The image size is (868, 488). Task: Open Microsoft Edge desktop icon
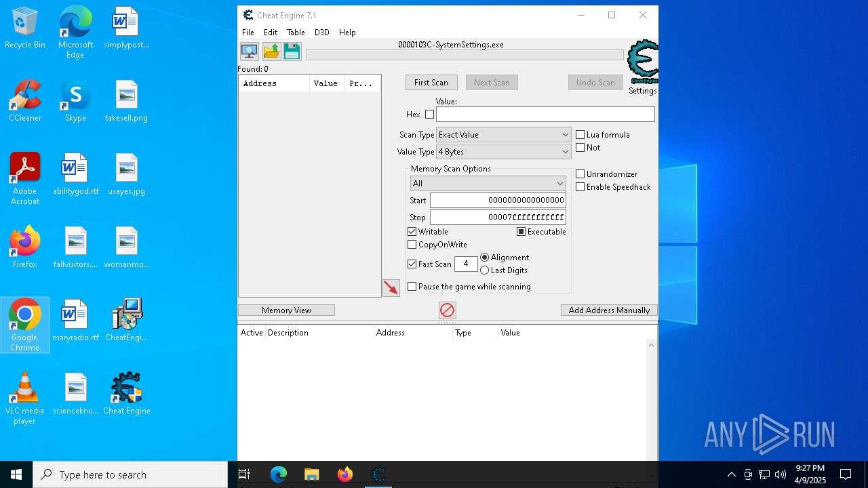tap(75, 33)
